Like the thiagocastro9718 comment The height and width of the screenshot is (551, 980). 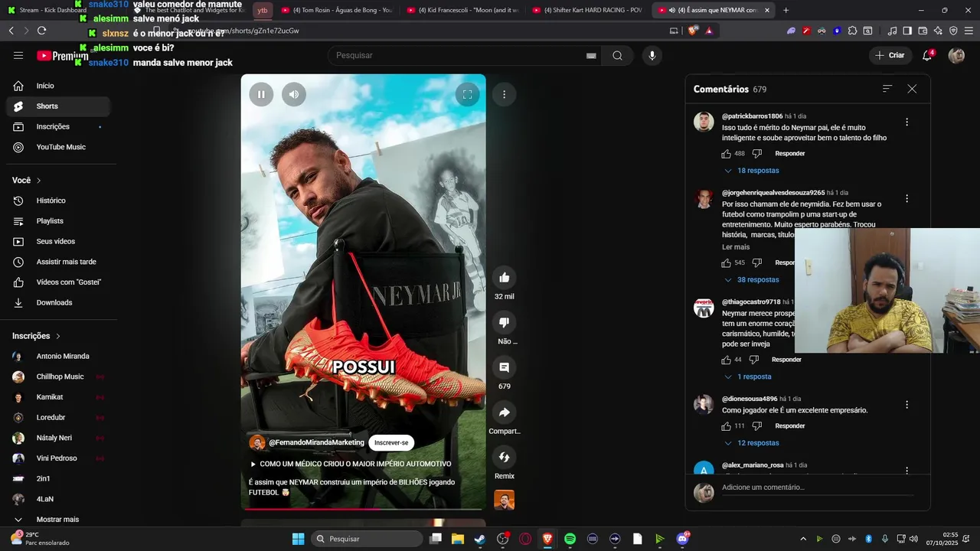tap(727, 360)
